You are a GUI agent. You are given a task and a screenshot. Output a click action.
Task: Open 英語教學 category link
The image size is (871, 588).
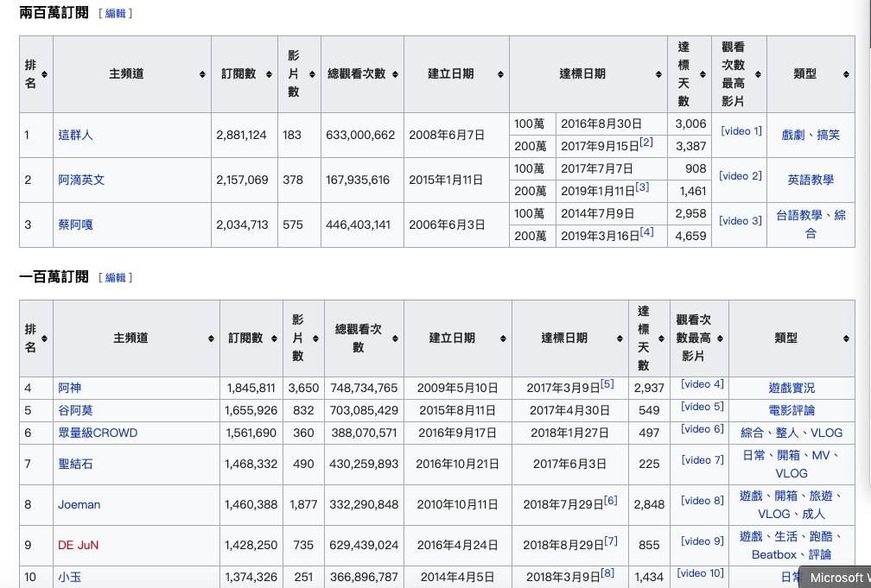(x=810, y=180)
